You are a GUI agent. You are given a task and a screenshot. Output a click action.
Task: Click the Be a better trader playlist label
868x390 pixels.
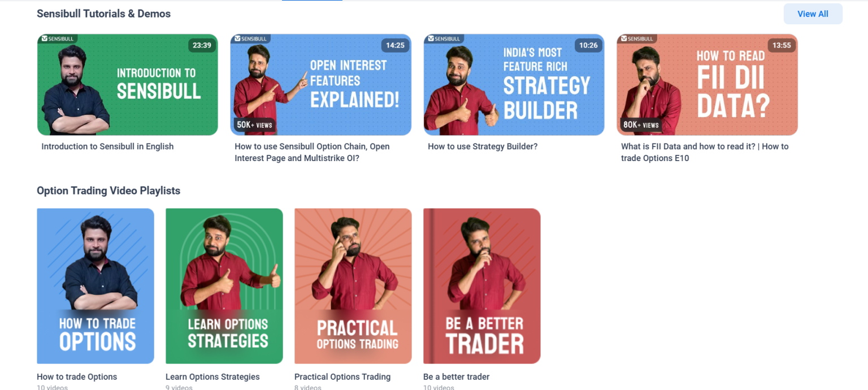[456, 376]
